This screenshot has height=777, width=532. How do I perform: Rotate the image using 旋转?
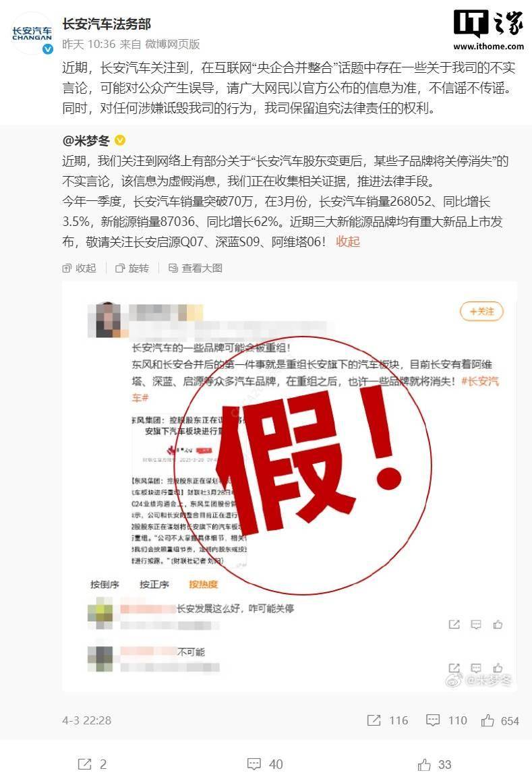(x=132, y=268)
